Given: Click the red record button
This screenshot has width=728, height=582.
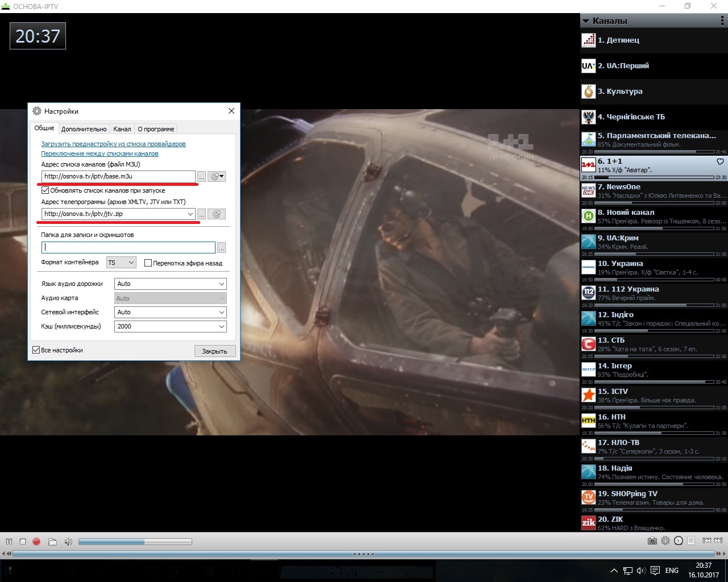Looking at the screenshot, I should point(36,542).
